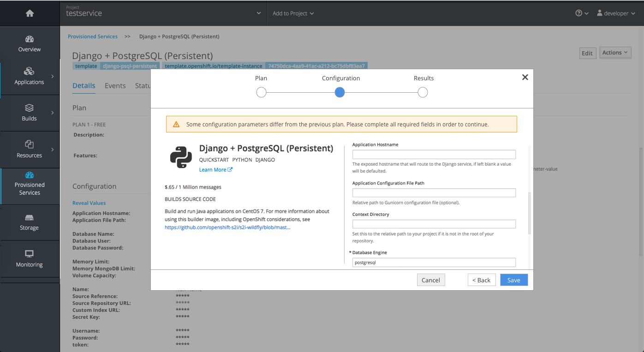Viewport: 644px width, 352px height.
Task: Open Resources files icon in sidebar
Action: [29, 144]
